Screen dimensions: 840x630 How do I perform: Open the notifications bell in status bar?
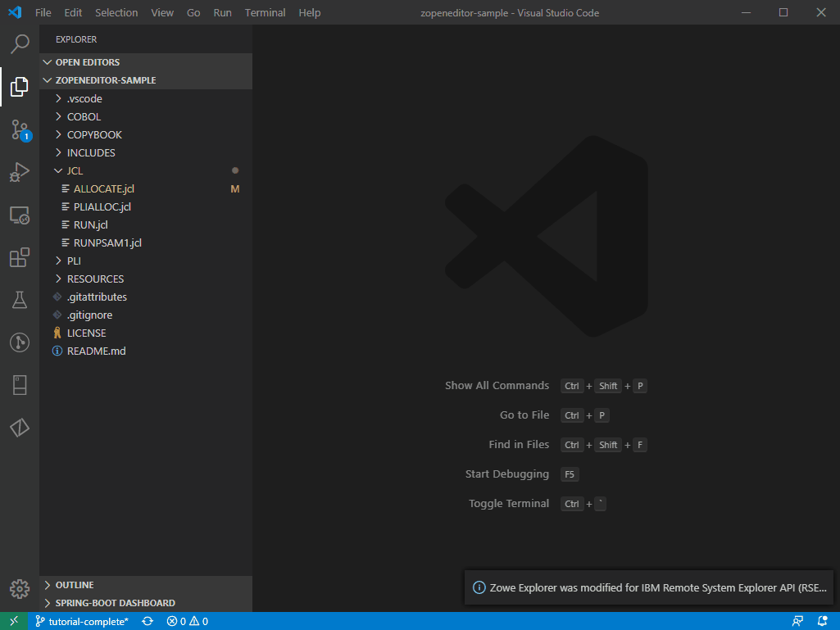tap(823, 622)
